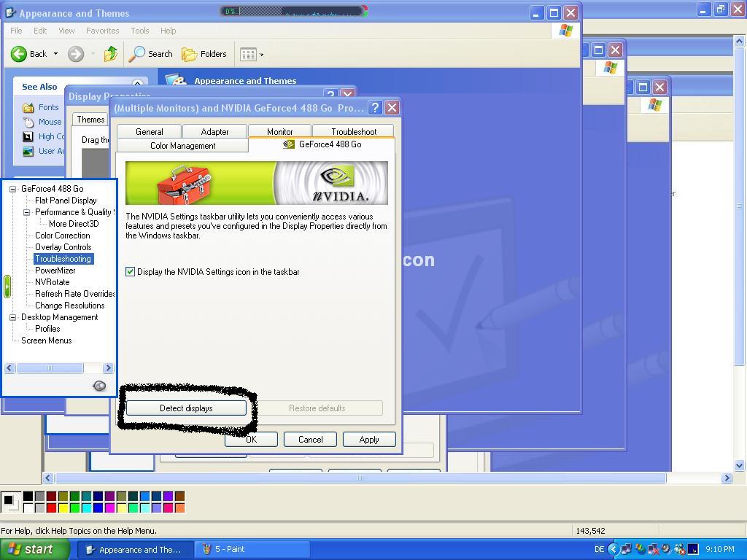Click the green handle on NVIDIA tree pane edge
This screenshot has height=560, width=747.
tap(7, 287)
